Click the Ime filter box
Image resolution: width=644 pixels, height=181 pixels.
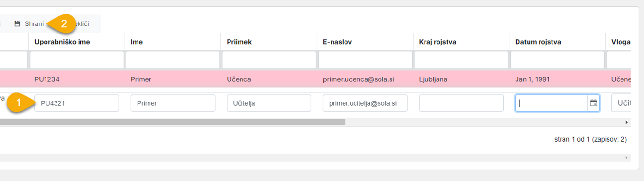(172, 60)
